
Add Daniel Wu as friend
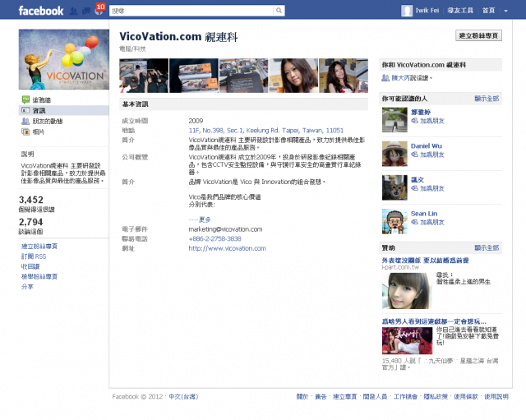[432, 155]
